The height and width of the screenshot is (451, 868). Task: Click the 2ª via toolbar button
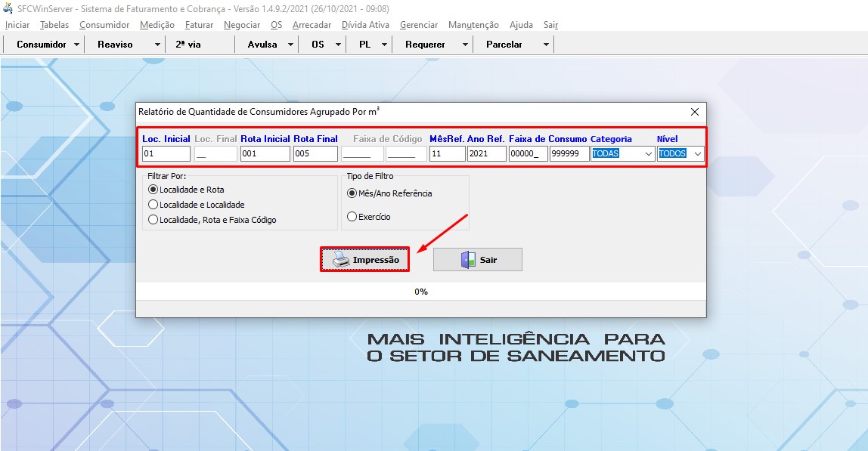click(188, 45)
